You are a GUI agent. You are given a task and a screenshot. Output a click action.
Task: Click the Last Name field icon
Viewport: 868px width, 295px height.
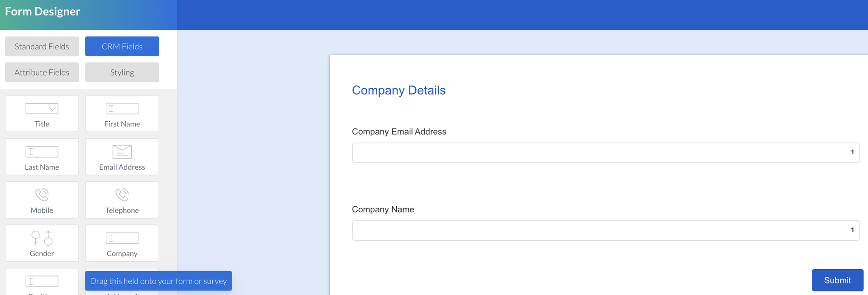[42, 152]
